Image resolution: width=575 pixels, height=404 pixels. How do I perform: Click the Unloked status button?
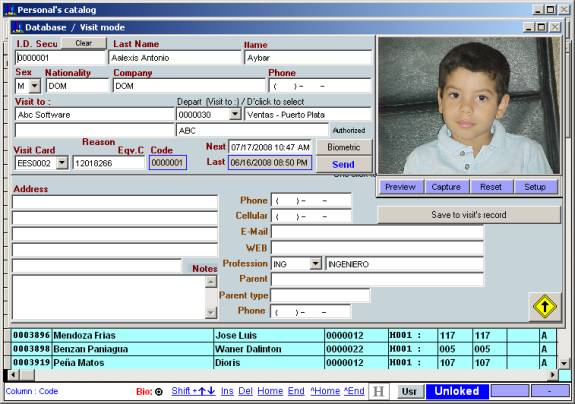pyautogui.click(x=457, y=391)
